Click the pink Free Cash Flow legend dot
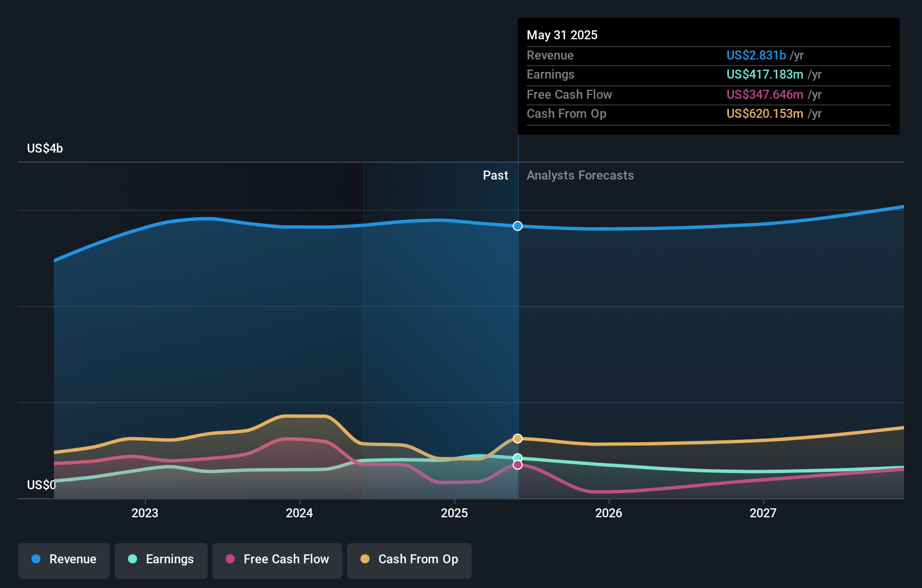Viewport: 922px width, 588px height. click(230, 559)
